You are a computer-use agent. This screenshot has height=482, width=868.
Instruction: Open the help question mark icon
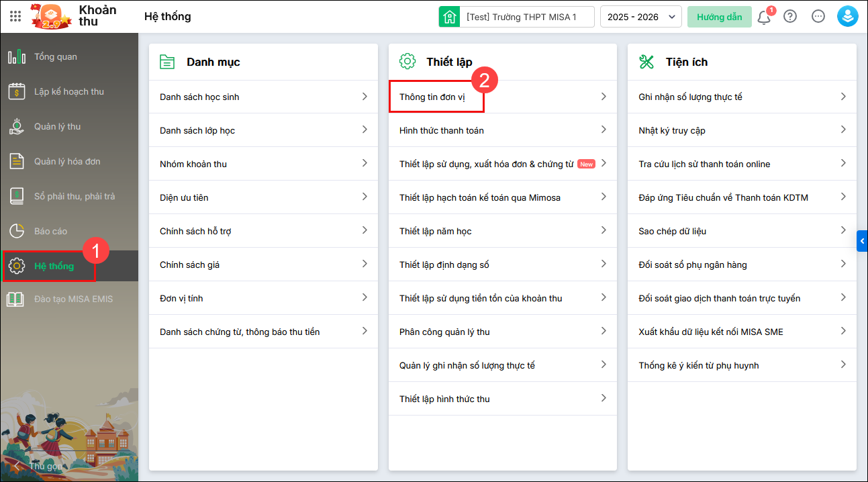click(x=790, y=17)
